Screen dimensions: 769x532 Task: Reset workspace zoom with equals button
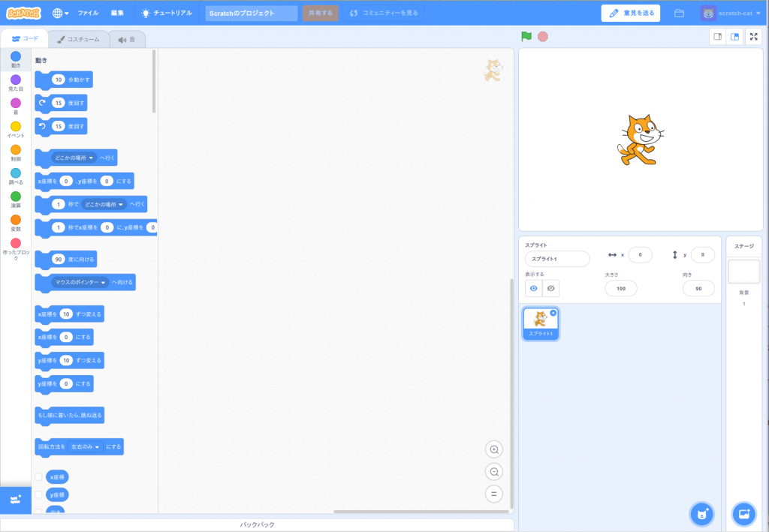click(x=494, y=494)
